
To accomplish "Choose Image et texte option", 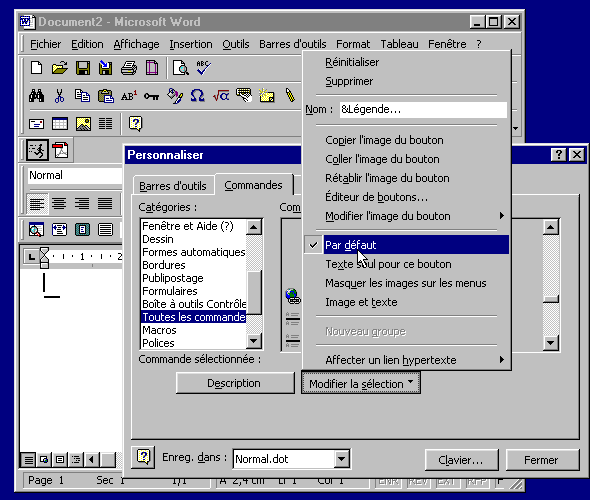I will pyautogui.click(x=407, y=302).
